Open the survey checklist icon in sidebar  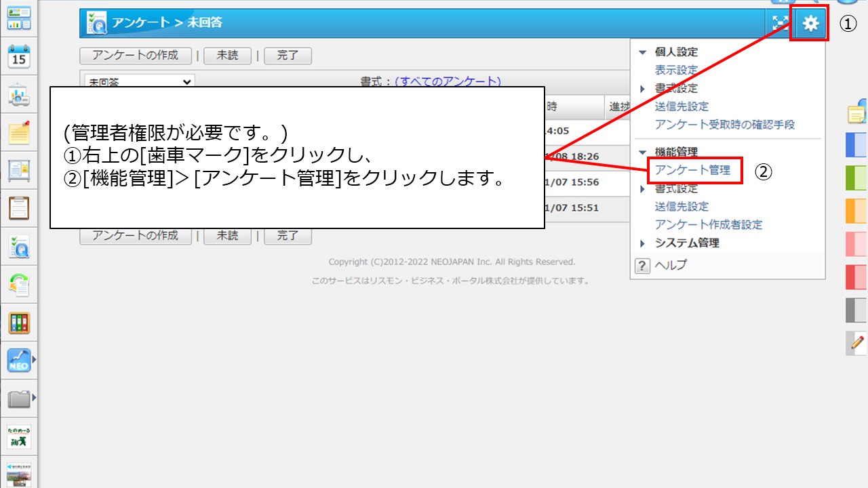point(19,247)
